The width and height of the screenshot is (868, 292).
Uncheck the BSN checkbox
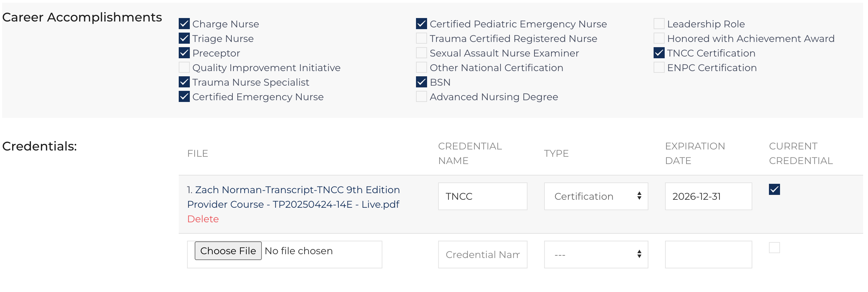click(422, 82)
